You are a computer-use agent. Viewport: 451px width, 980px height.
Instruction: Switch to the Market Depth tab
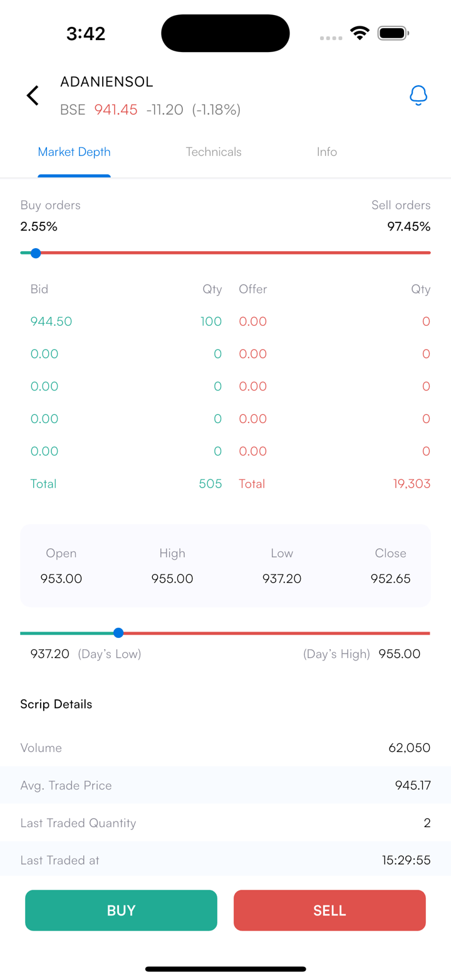click(x=74, y=152)
